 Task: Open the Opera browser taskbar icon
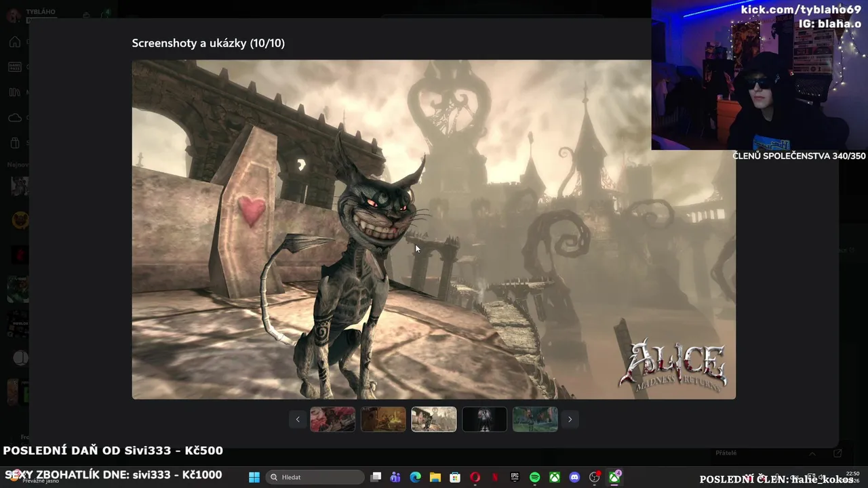(x=475, y=477)
